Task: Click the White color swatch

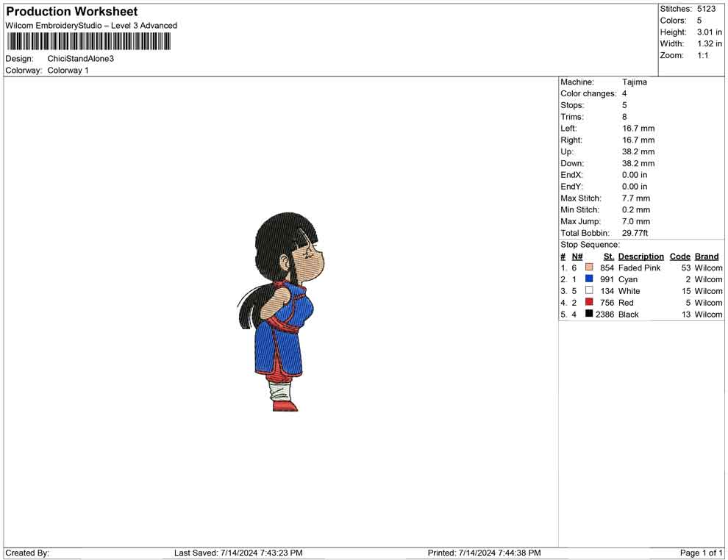Action: [x=589, y=290]
